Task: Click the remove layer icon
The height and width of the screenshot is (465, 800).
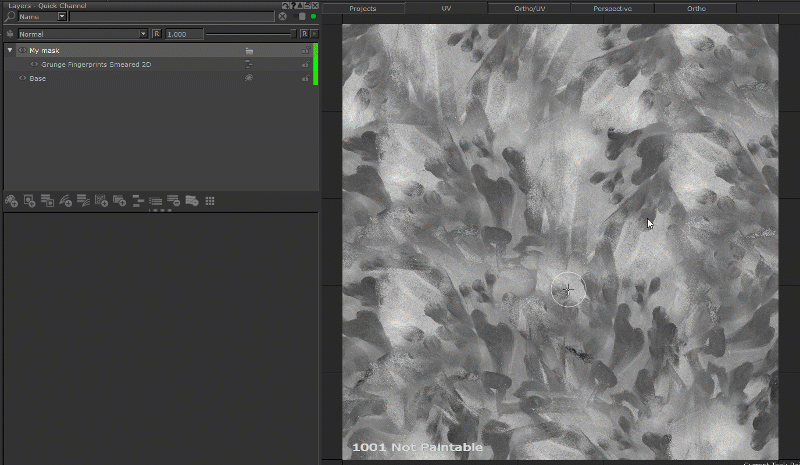Action: click(x=173, y=201)
